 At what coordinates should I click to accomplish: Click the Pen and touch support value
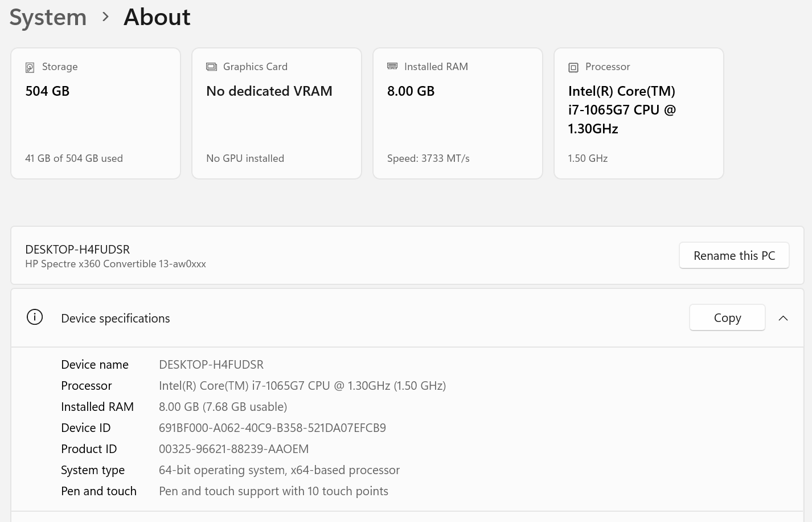[273, 491]
